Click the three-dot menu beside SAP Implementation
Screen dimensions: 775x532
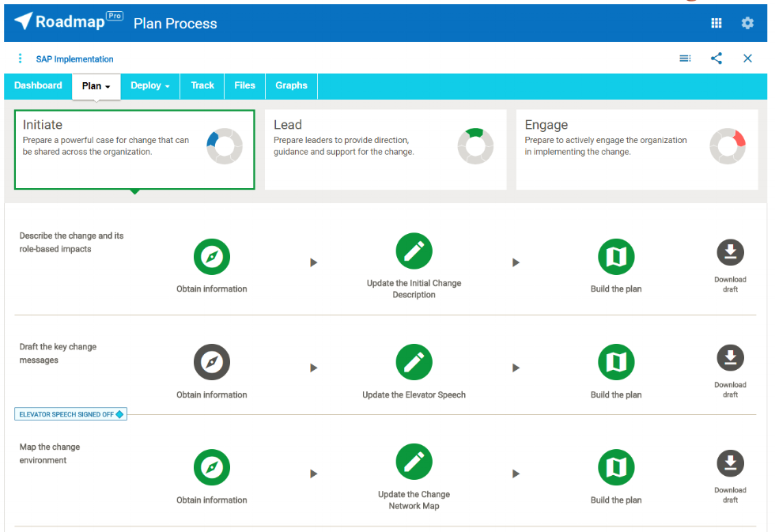click(20, 58)
